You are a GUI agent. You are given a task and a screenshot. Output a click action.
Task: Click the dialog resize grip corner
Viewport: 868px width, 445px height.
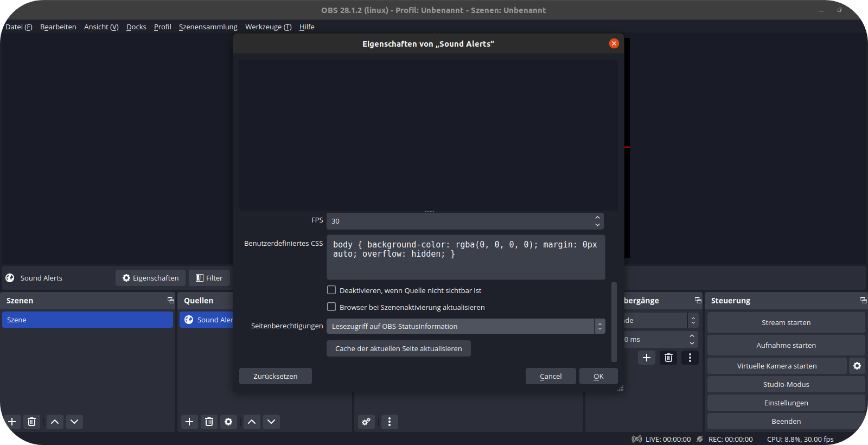620,388
